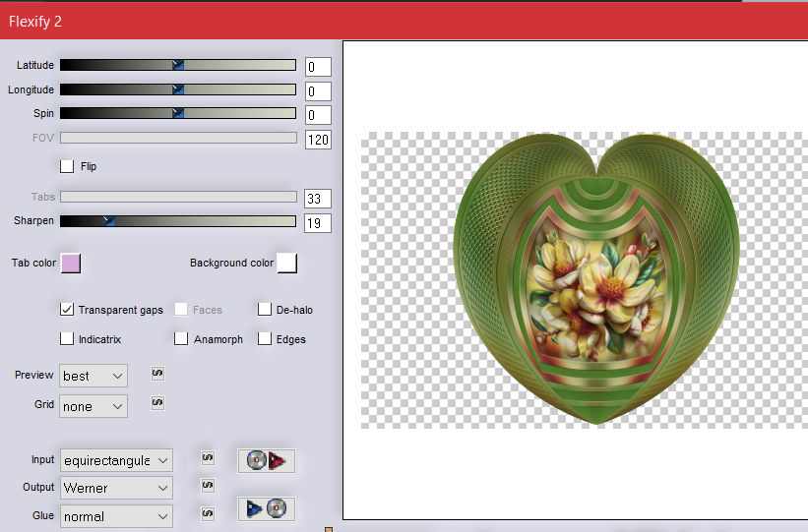Click the FOV value field showing 120
Image resolution: width=808 pixels, height=532 pixels.
318,140
